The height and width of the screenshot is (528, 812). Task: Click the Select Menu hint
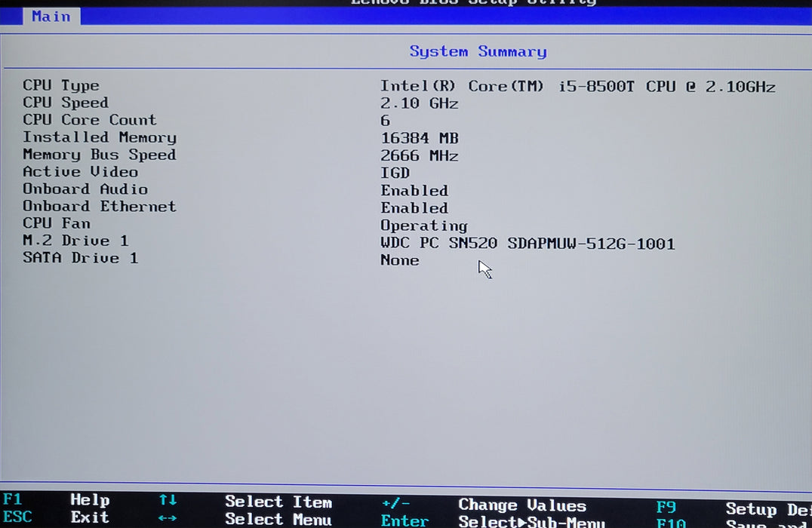pyautogui.click(x=278, y=519)
